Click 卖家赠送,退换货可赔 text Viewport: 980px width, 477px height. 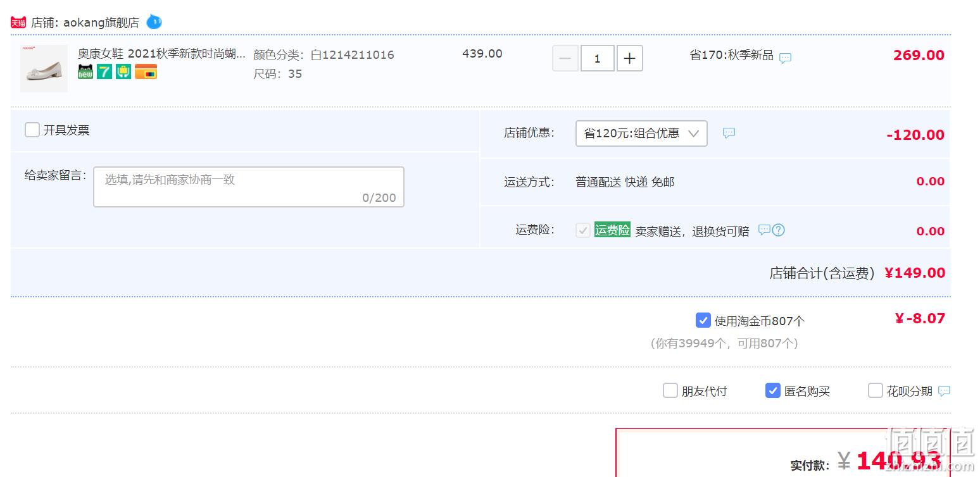(692, 232)
